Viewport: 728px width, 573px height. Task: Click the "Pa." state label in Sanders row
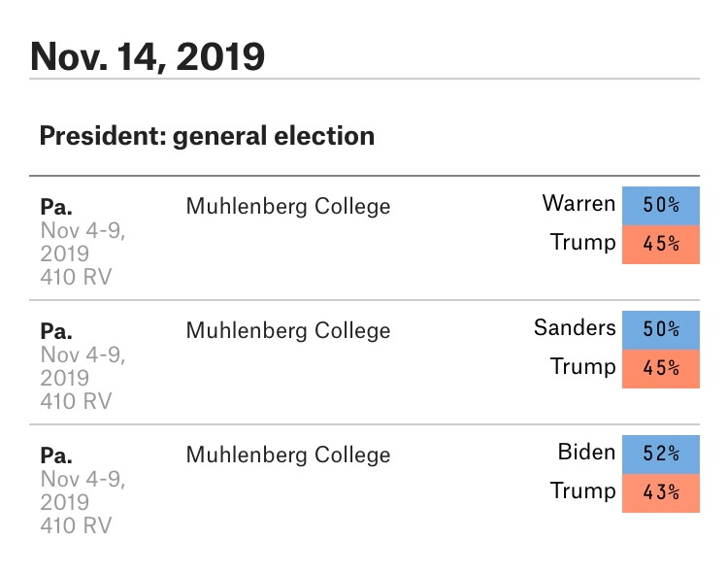click(x=56, y=331)
